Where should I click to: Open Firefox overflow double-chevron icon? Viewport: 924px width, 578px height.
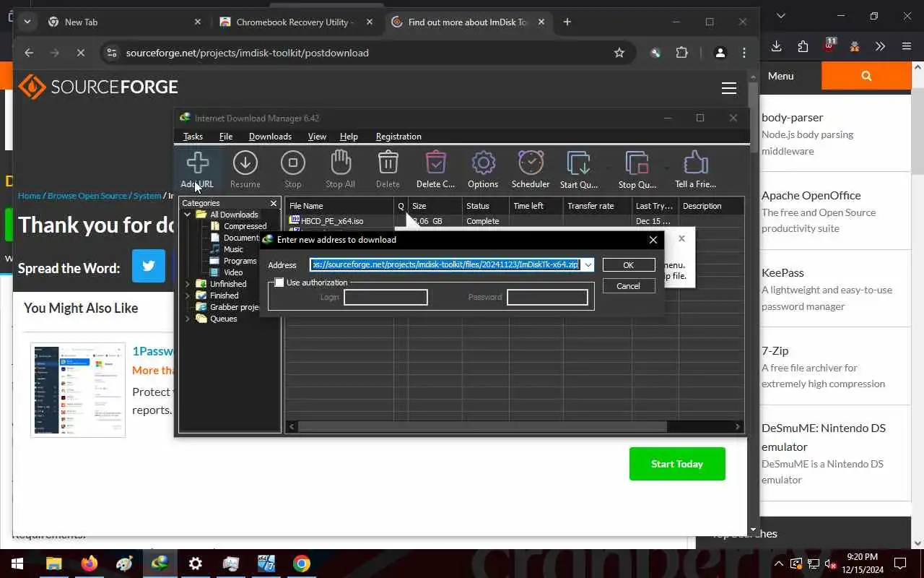(880, 46)
